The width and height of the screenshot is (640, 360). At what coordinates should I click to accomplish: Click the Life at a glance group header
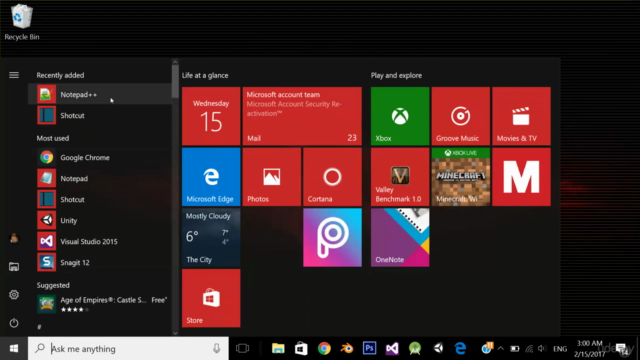[205, 75]
